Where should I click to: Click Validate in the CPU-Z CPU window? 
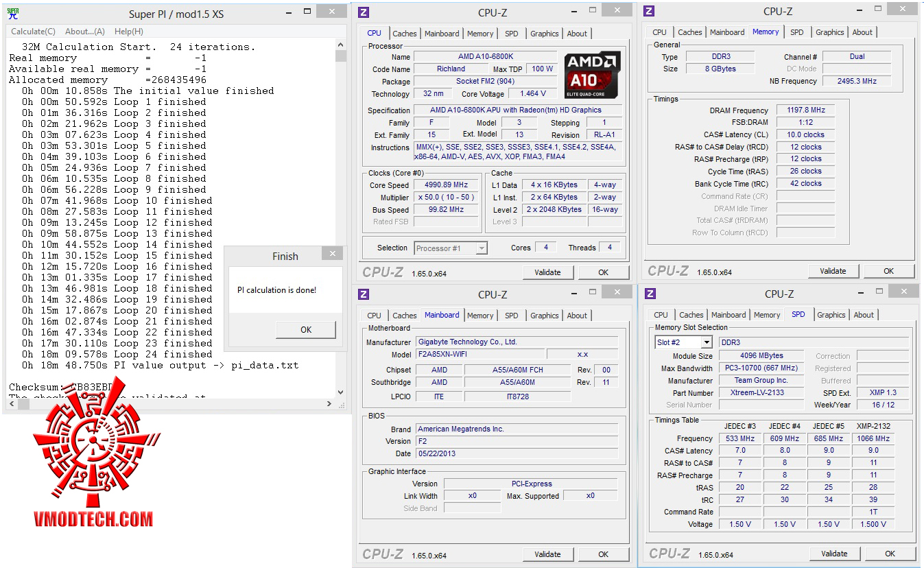pyautogui.click(x=547, y=272)
